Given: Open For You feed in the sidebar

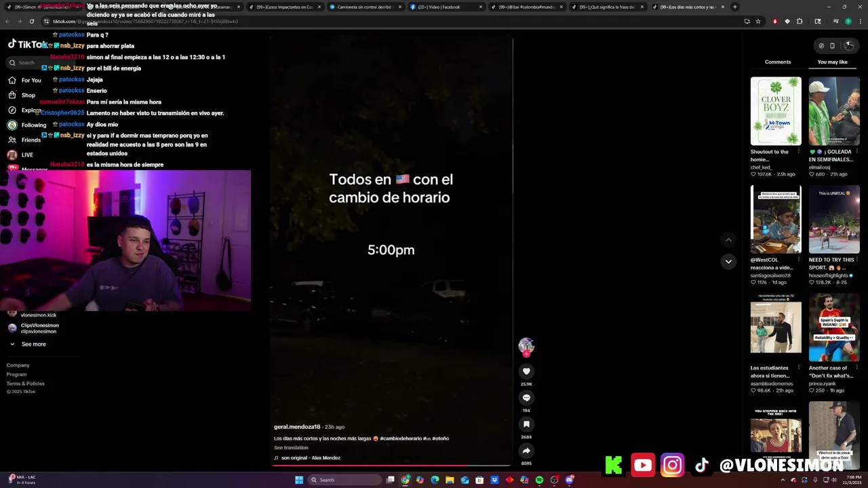Looking at the screenshot, I should (24, 80).
